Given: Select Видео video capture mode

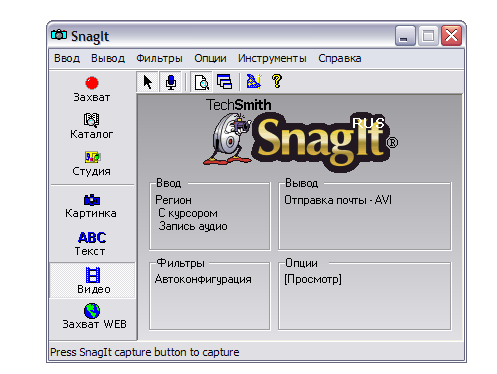Looking at the screenshot, I should tap(93, 280).
